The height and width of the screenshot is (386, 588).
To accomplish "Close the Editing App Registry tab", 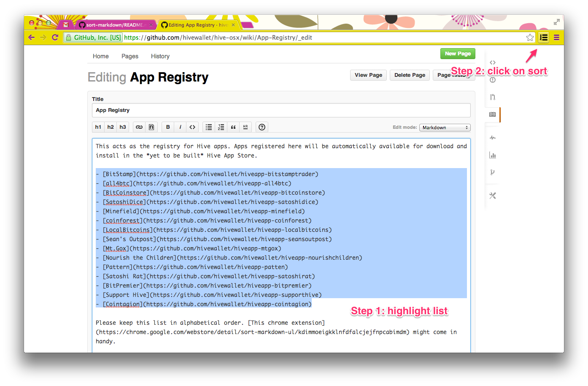I will [233, 25].
